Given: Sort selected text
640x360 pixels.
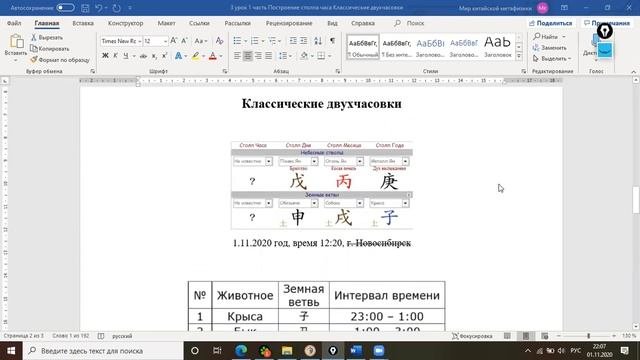Looking at the screenshot, I should point(318,41).
